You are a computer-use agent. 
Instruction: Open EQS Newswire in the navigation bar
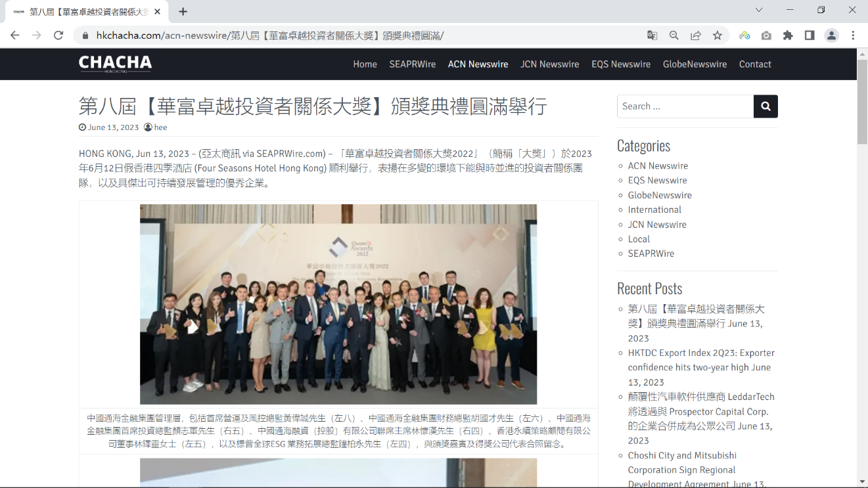pos(621,64)
